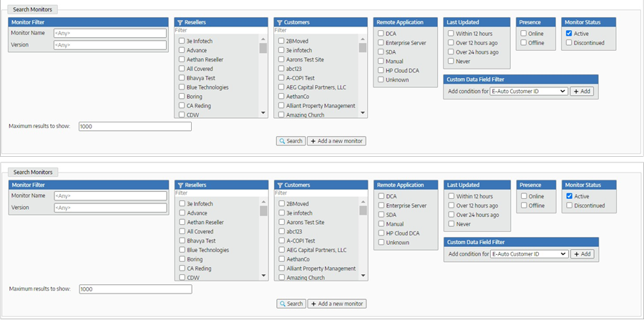Screen dimensions: 644x320
Task: Click the Resellers funnel icon in the upper panel
Action: [x=180, y=22]
